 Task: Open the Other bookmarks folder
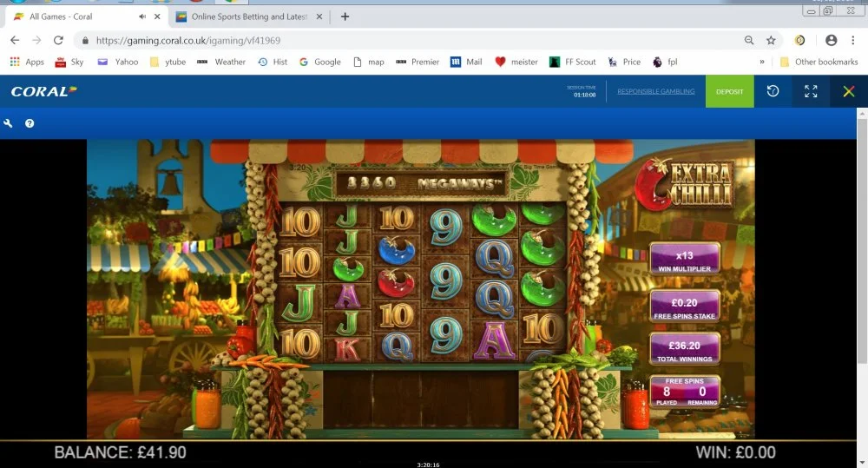coord(819,62)
